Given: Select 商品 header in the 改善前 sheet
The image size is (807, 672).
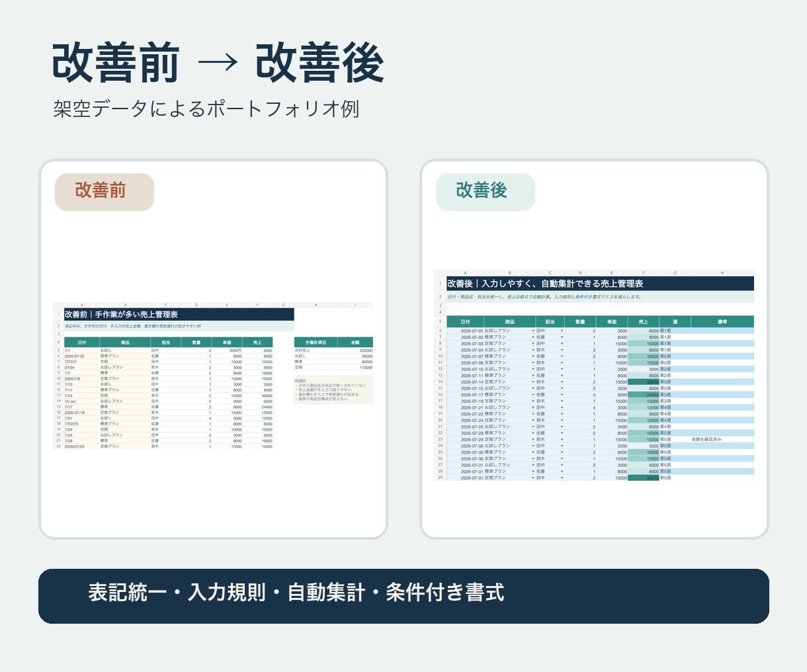Looking at the screenshot, I should click(125, 343).
